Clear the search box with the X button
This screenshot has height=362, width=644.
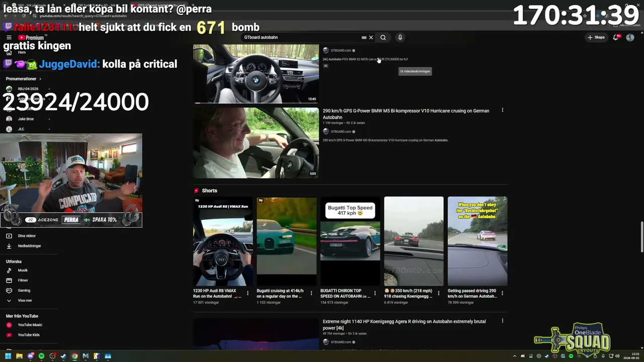point(371,37)
